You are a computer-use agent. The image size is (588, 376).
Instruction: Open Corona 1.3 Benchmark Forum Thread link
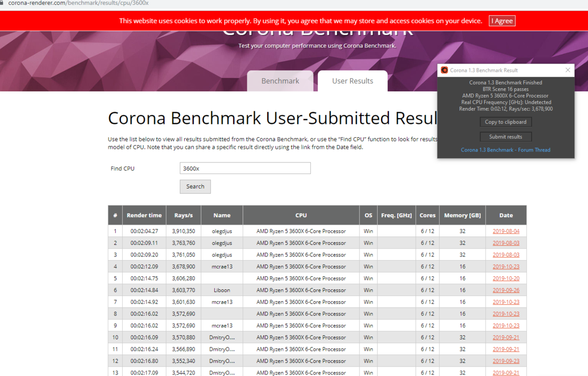[506, 150]
